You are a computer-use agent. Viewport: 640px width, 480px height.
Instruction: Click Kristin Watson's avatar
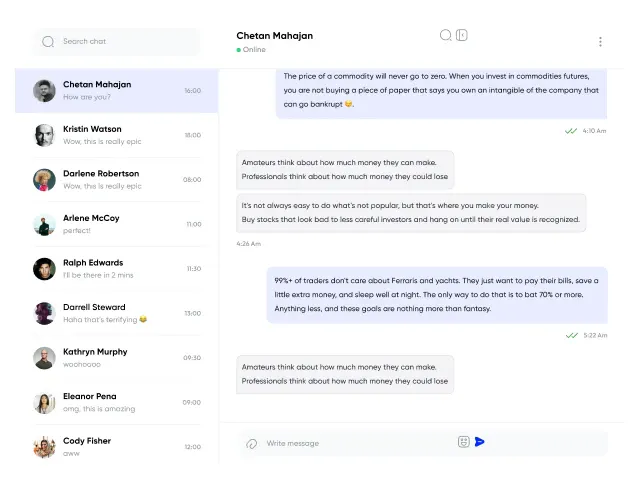click(44, 135)
